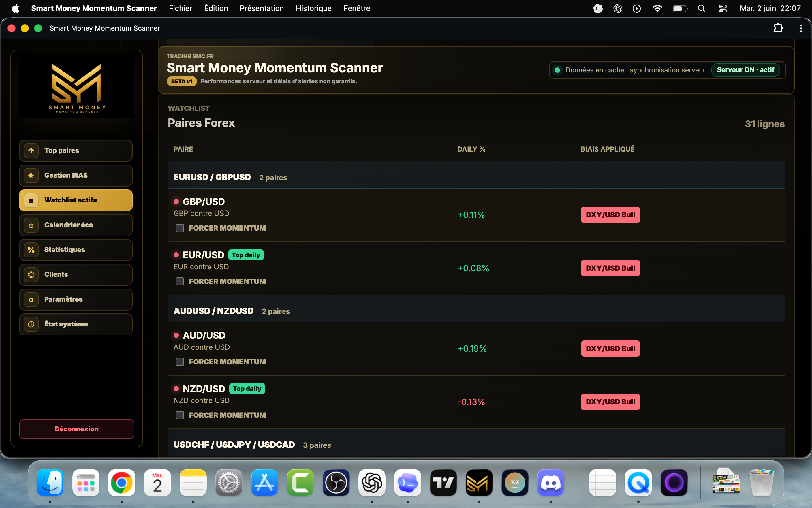Viewport: 812px width, 508px height.
Task: Click the 31 lignes count
Action: pos(765,124)
